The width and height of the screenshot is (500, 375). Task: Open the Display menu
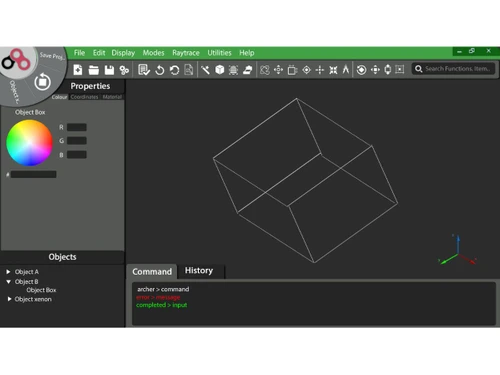tap(123, 53)
